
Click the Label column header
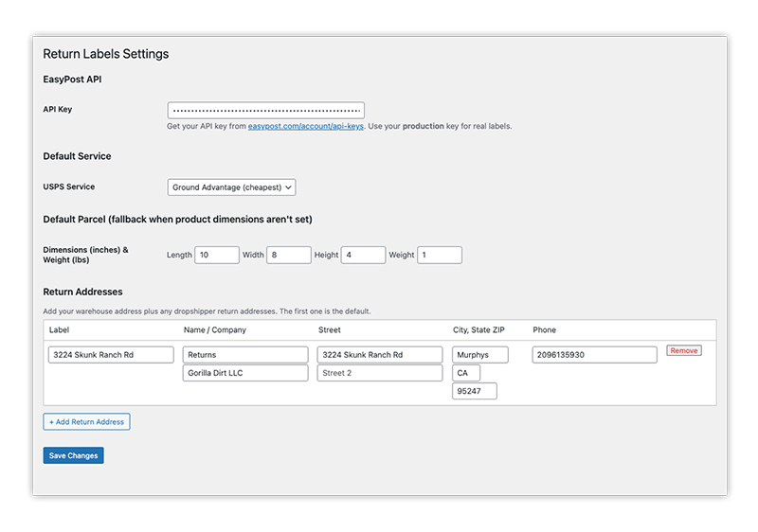(59, 329)
